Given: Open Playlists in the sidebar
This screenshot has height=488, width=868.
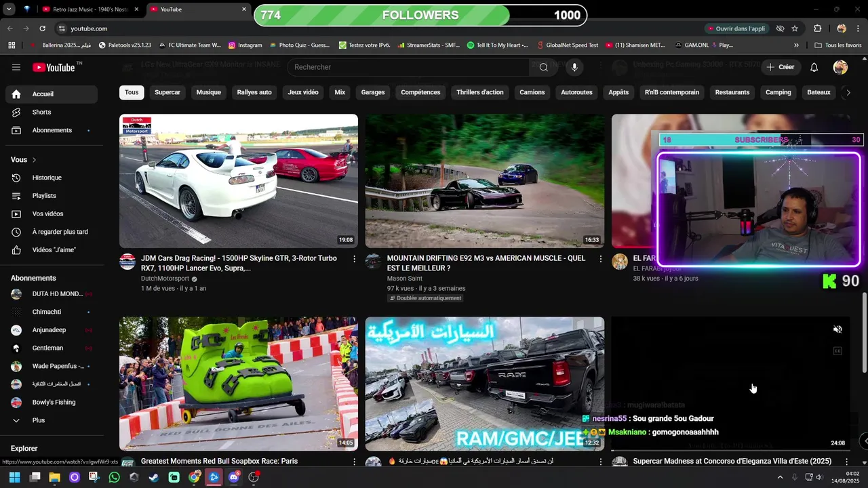Looking at the screenshot, I should (x=52, y=196).
